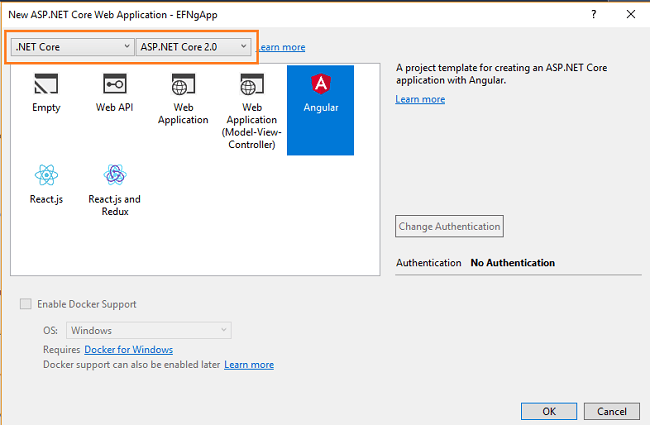Select Web Application (Model-View-Controller) template icon
Screen dimensions: 650x425
(x=251, y=84)
